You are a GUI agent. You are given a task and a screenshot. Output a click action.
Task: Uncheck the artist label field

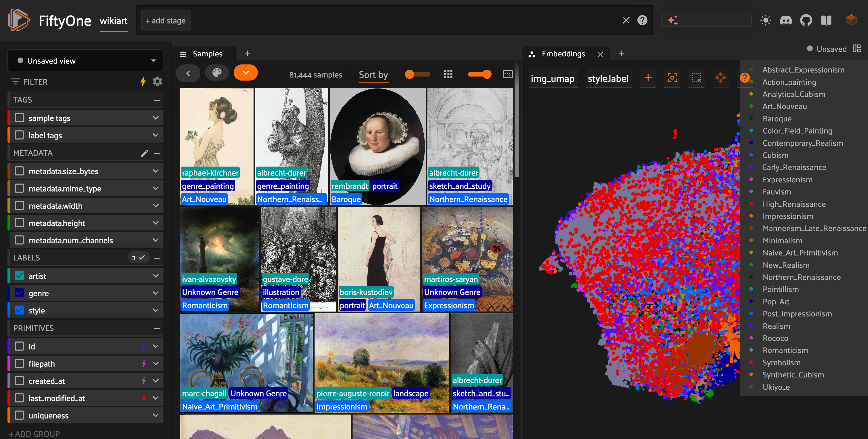pos(20,276)
